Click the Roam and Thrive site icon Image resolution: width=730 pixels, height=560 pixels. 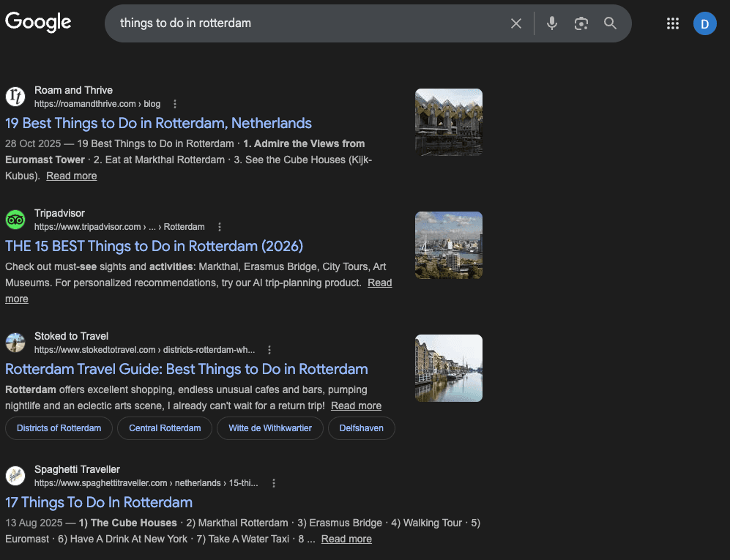click(x=15, y=96)
